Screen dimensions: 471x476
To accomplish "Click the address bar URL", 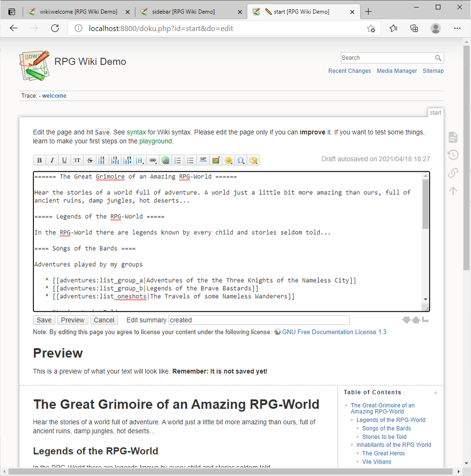I will point(161,29).
